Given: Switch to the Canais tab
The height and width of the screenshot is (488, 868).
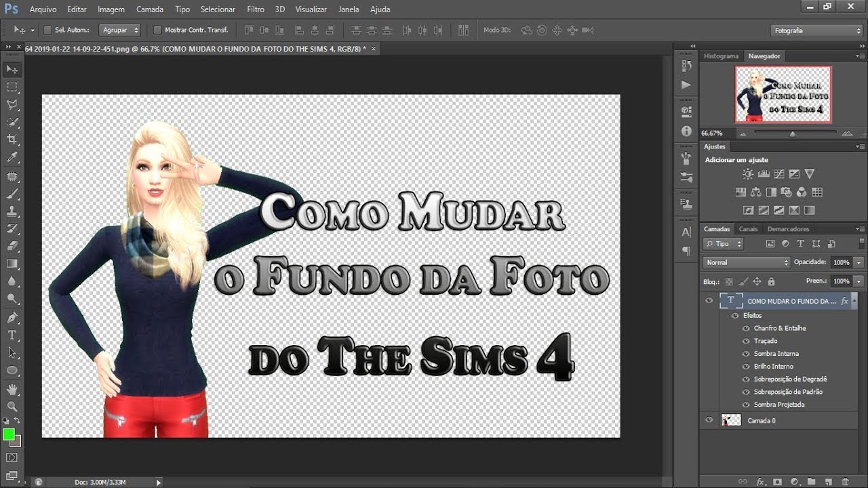Looking at the screenshot, I should [748, 229].
